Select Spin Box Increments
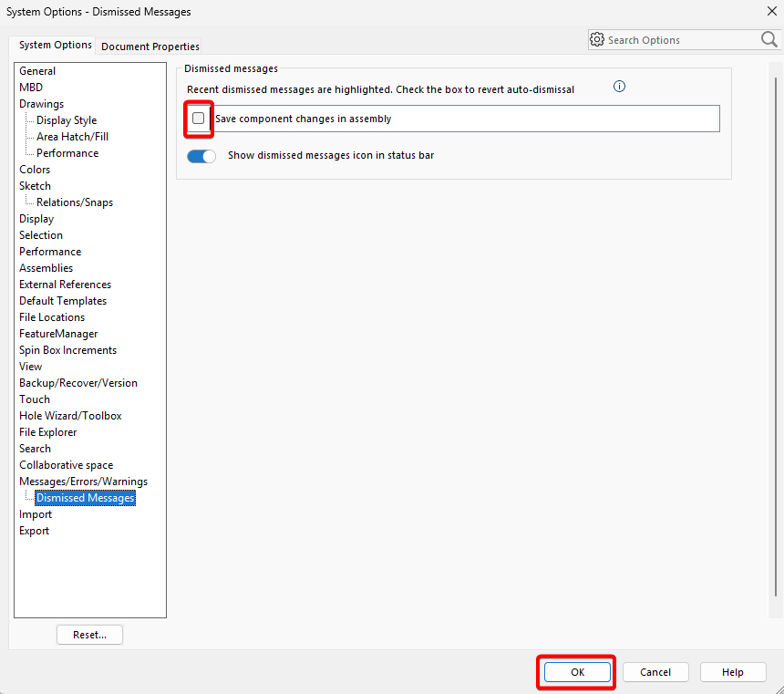Image resolution: width=784 pixels, height=694 pixels. pyautogui.click(x=68, y=350)
